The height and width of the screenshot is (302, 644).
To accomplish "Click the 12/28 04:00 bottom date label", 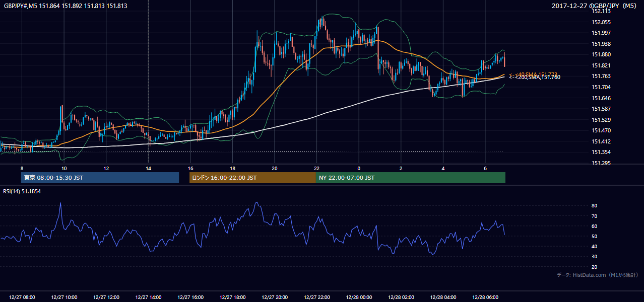I will (443, 297).
